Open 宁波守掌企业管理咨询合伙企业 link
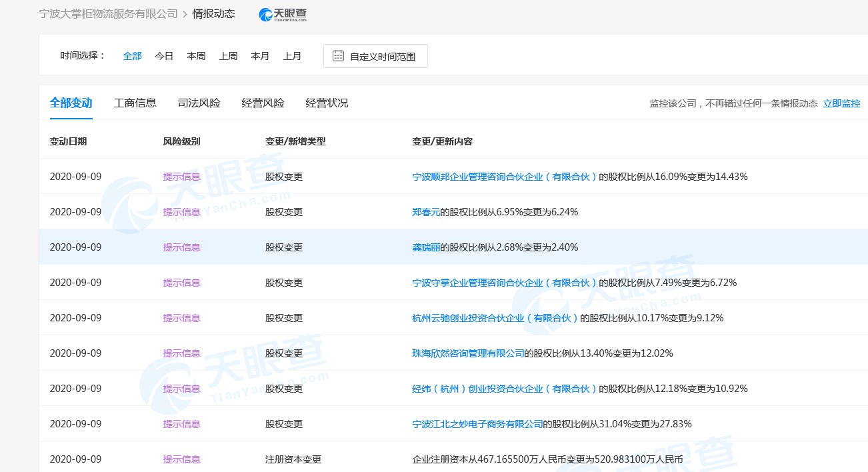 pyautogui.click(x=505, y=283)
